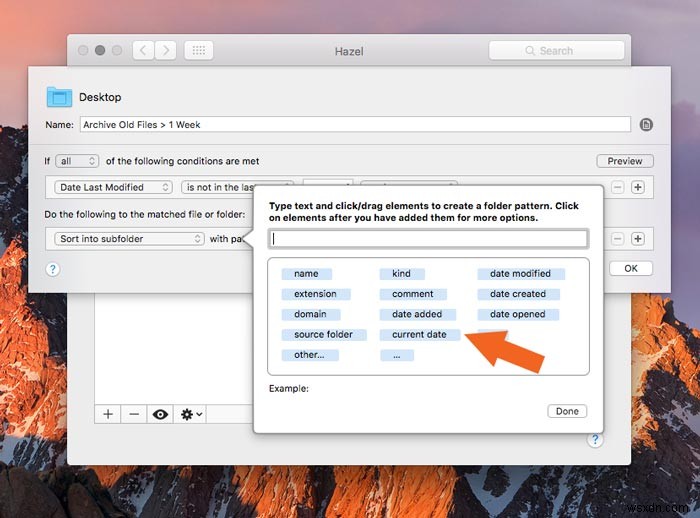Image resolution: width=700 pixels, height=518 pixels.
Task: Select the date added pattern token
Action: 417,314
